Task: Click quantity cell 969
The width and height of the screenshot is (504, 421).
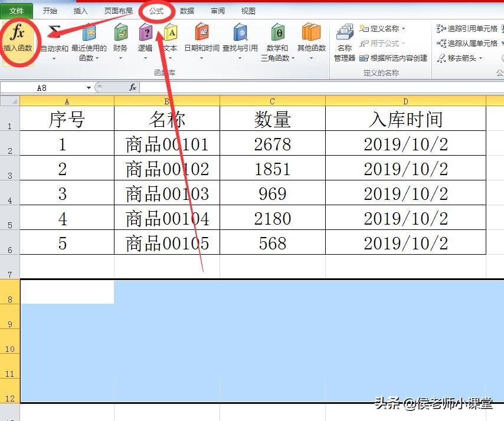Action: coord(273,193)
